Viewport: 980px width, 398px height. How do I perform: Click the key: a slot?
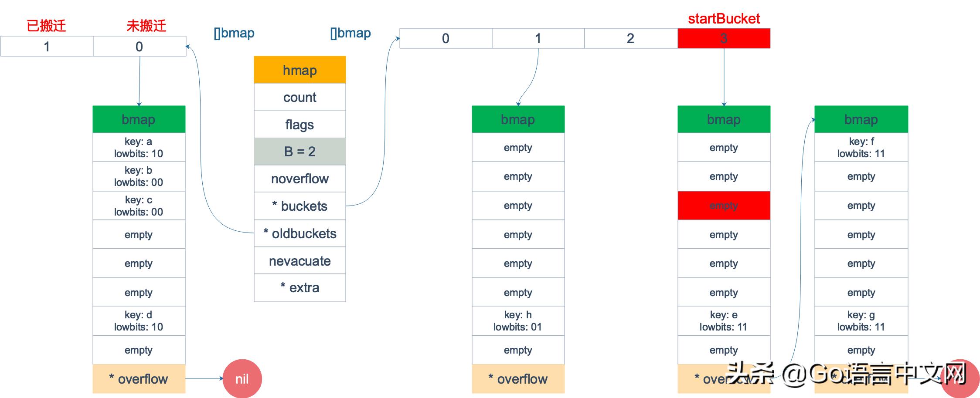139,147
